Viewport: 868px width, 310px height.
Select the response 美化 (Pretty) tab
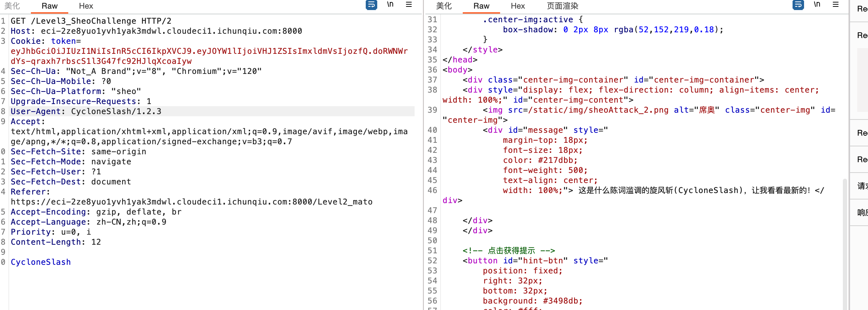[444, 6]
